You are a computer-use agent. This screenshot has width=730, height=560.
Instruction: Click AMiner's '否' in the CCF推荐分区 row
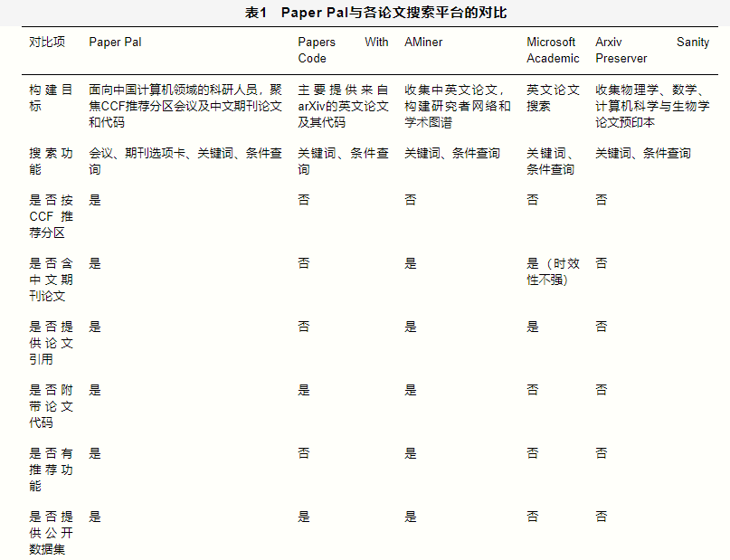[x=410, y=200]
